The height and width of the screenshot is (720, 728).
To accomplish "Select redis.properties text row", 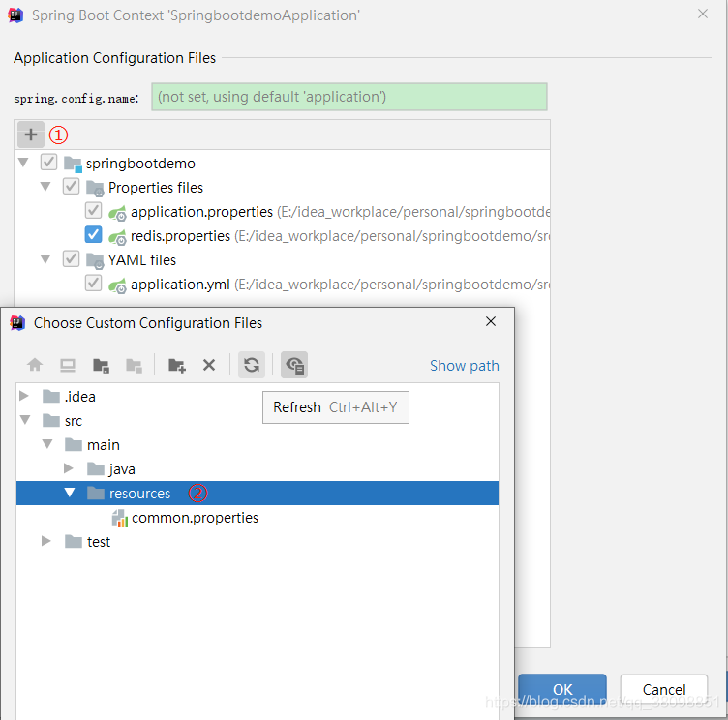I will [x=180, y=236].
